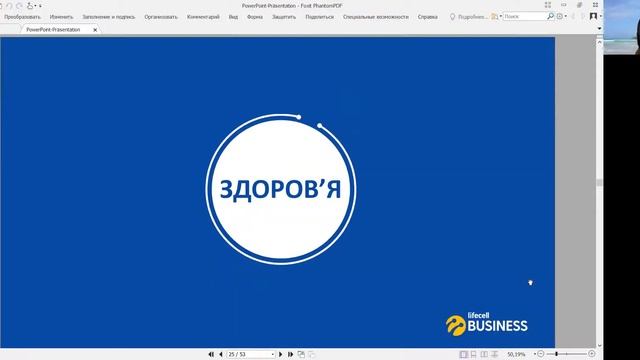Open the Комментарий ribbon tab
This screenshot has width=640, height=360.
[x=203, y=17]
